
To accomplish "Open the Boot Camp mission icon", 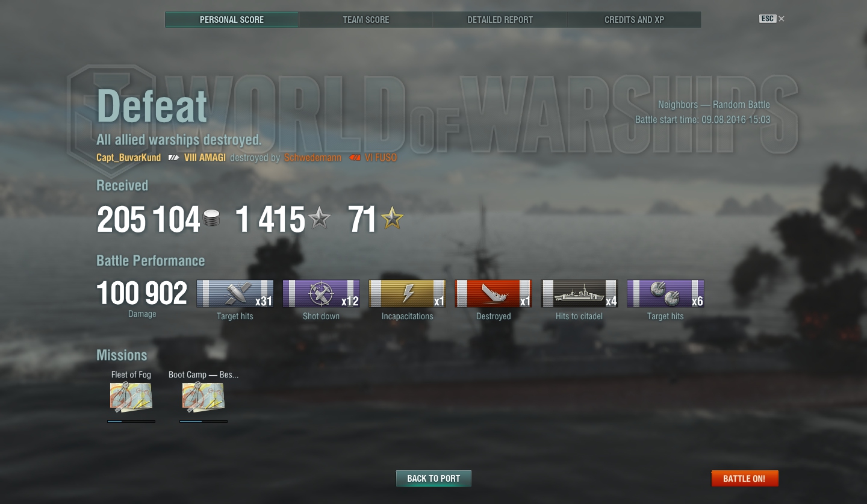I will (x=204, y=397).
